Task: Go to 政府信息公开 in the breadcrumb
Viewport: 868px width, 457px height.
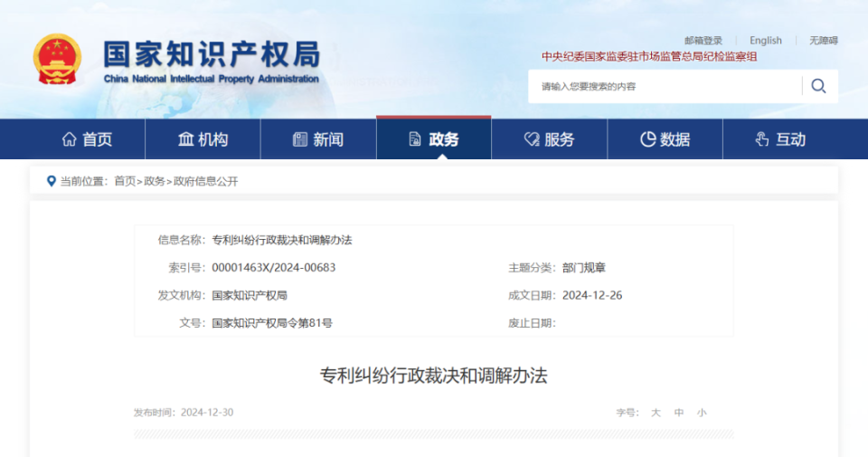Action: 206,181
